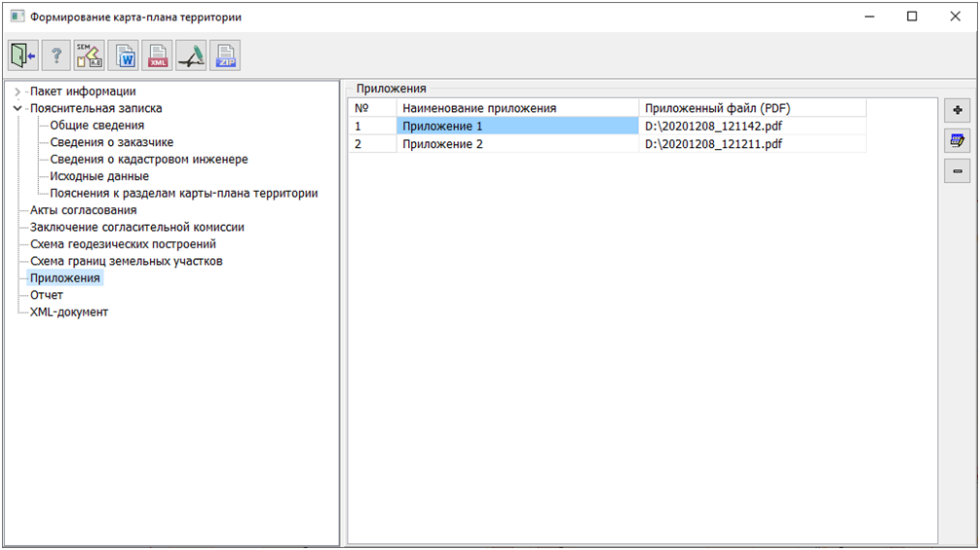Open Сведения о кадастровом инженере section
Viewport: 980px width, 550px height.
tap(148, 160)
